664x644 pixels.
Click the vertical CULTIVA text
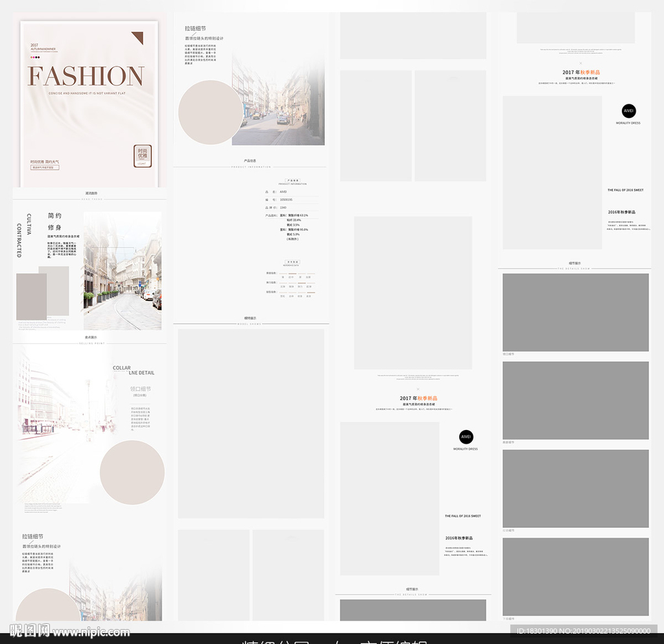pos(29,224)
